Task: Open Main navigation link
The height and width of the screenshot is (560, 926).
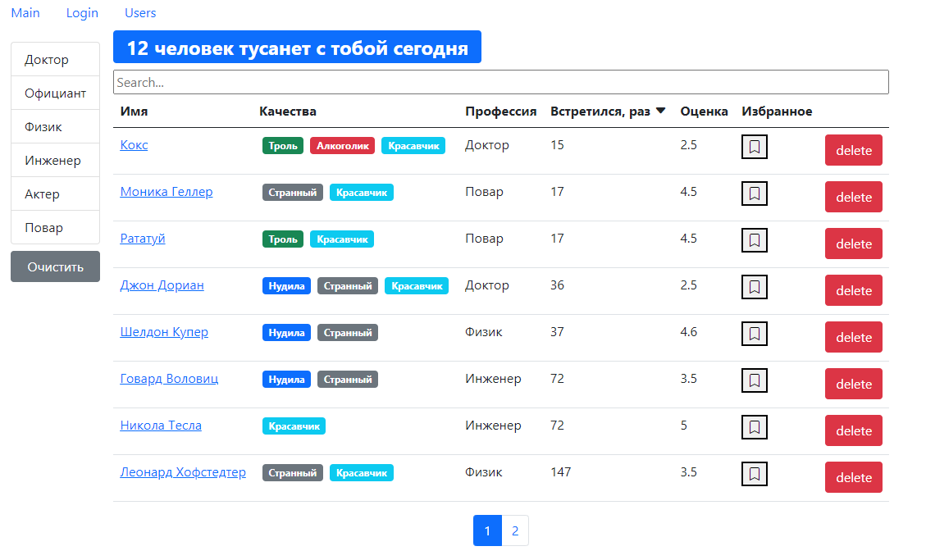Action: [x=25, y=13]
